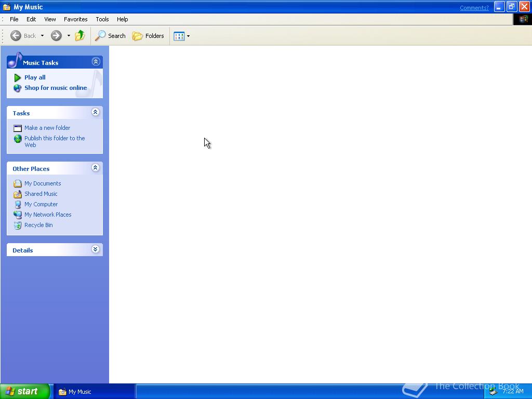Click the Play all link
This screenshot has height=399, width=532.
click(35, 77)
